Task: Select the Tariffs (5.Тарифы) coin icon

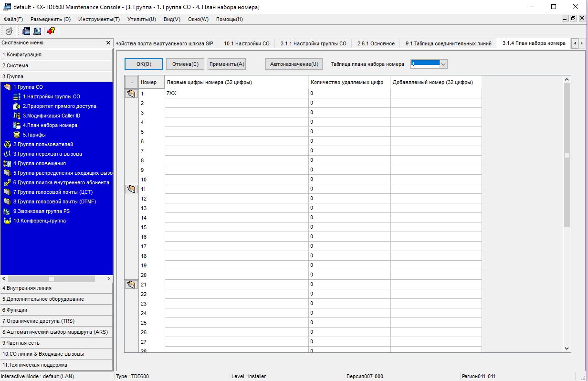Action: pyautogui.click(x=17, y=135)
